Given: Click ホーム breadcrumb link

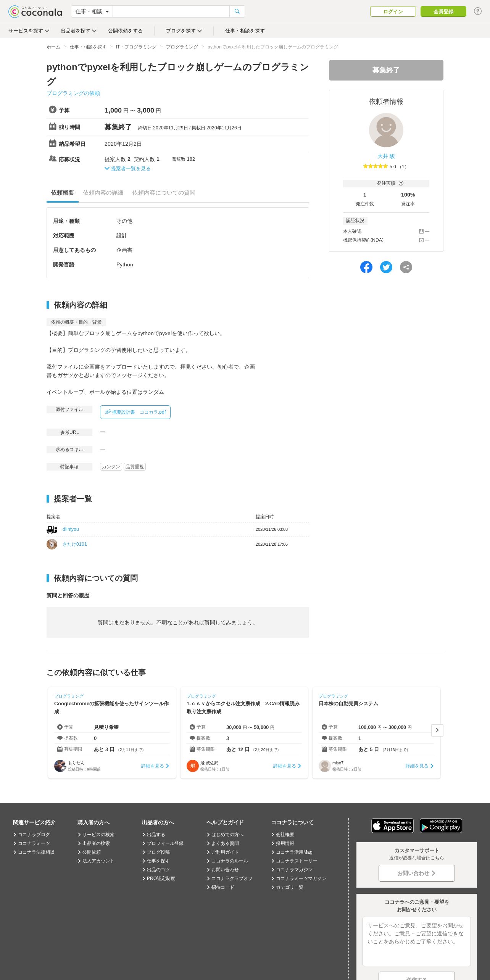Looking at the screenshot, I should tap(53, 47).
